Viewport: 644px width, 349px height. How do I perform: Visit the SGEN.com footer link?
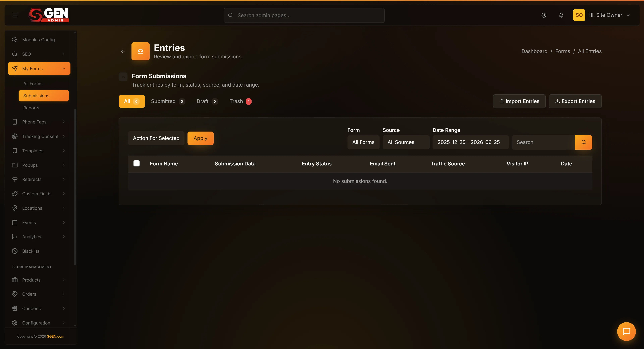(56, 336)
